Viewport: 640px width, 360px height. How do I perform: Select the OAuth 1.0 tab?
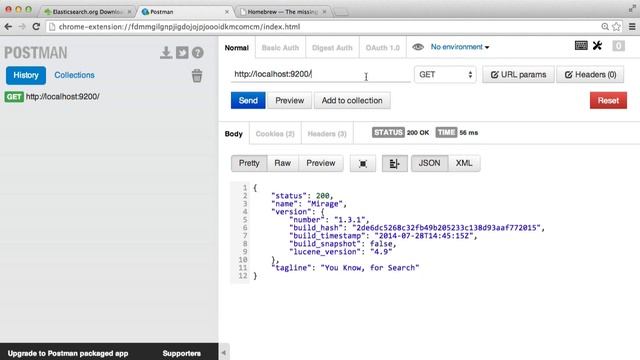click(383, 48)
